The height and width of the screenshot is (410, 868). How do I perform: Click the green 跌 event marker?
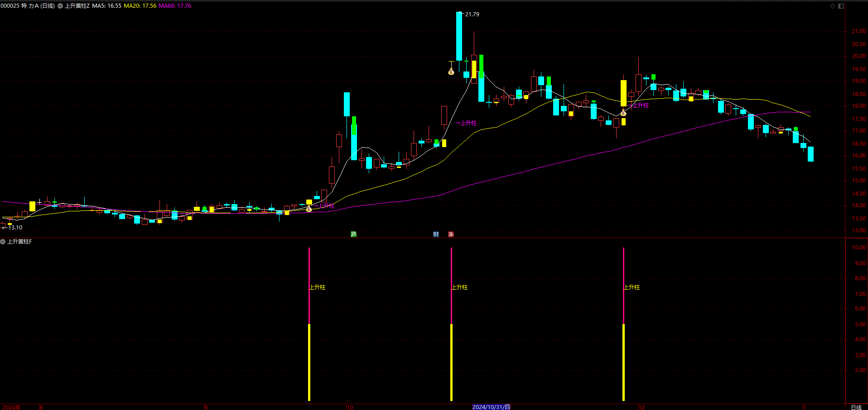[x=354, y=234]
